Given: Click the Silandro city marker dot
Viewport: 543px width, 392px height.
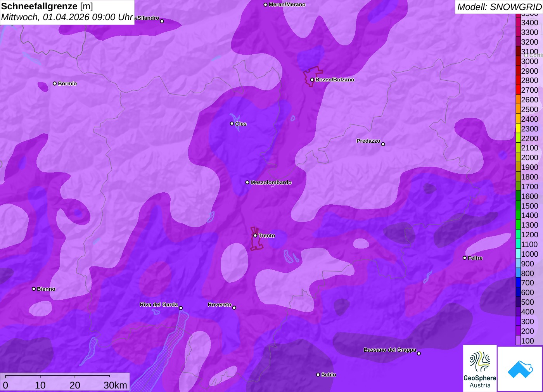Looking at the screenshot, I should pos(162,21).
